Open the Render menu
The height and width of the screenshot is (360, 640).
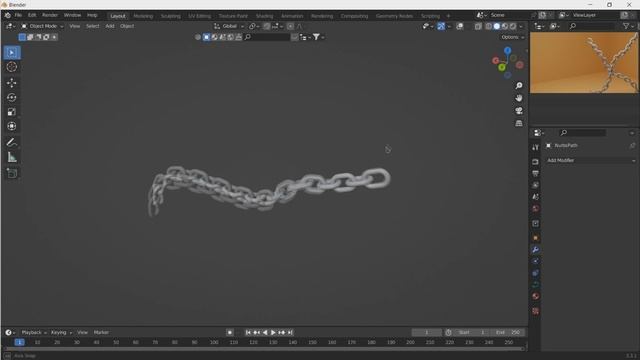50,15
